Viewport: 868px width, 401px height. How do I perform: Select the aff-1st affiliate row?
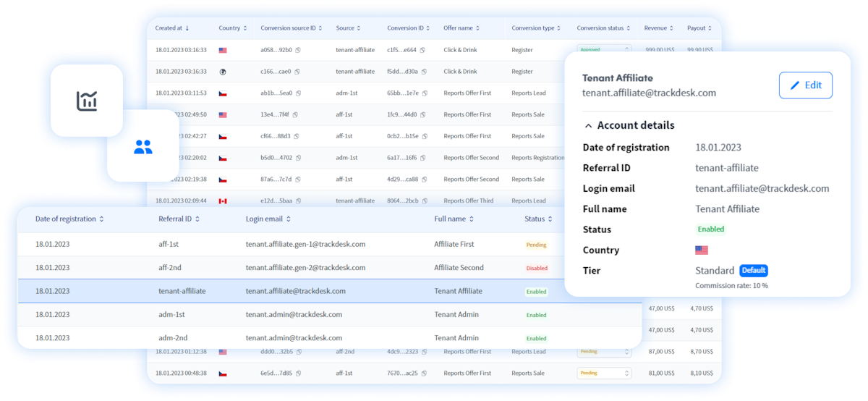pos(289,245)
